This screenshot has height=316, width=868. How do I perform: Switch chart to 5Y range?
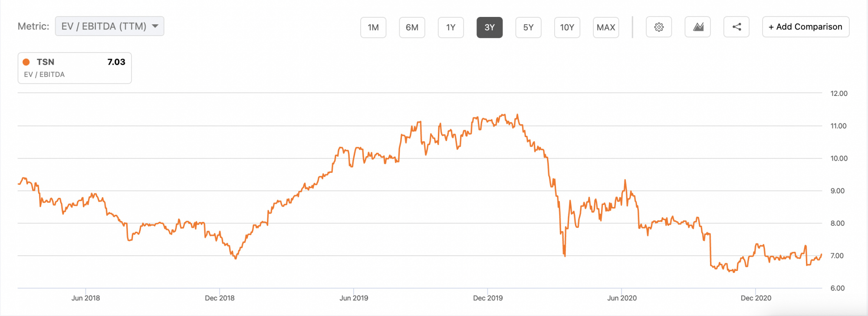tap(528, 27)
